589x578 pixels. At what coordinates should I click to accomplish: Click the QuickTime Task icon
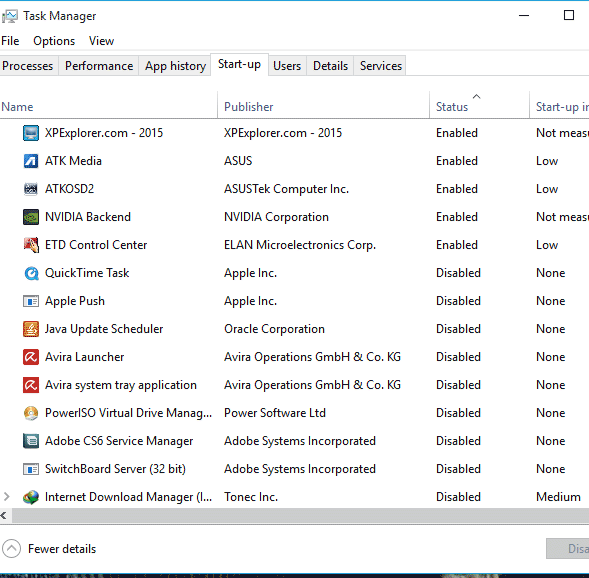[x=31, y=273]
